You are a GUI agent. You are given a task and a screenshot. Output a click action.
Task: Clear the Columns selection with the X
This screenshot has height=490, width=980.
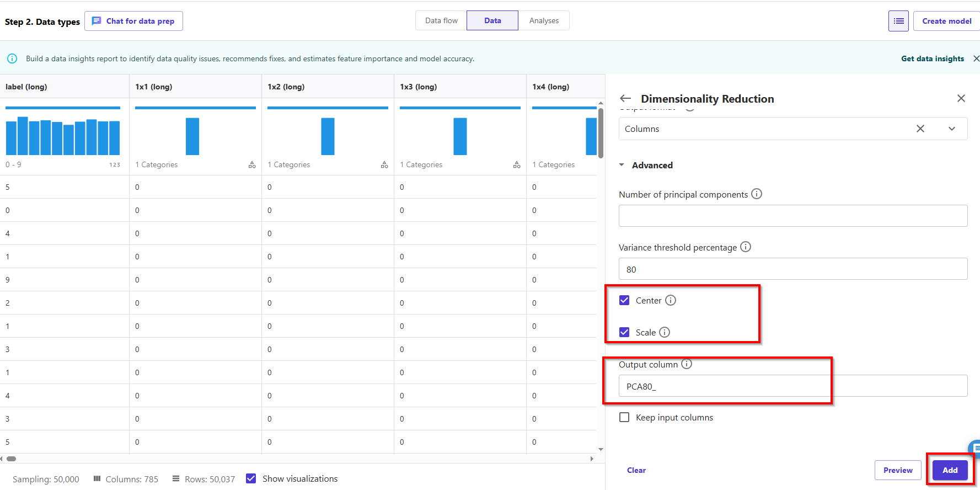920,129
